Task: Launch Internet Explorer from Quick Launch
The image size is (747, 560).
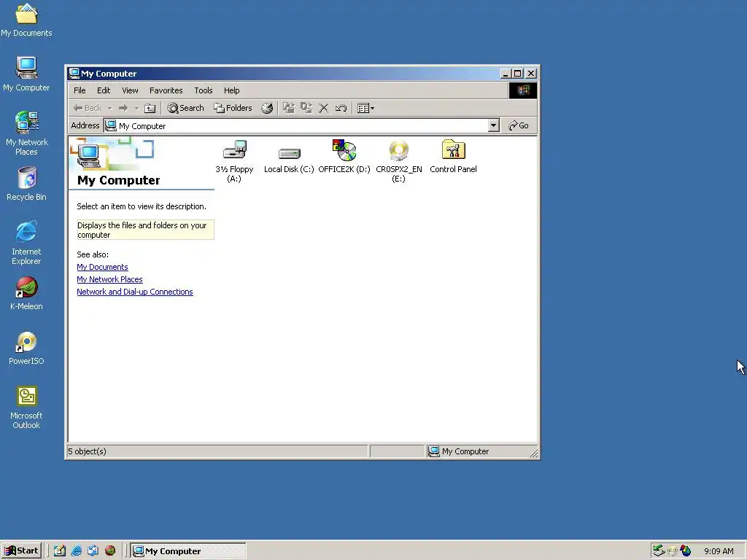Action: click(x=76, y=551)
